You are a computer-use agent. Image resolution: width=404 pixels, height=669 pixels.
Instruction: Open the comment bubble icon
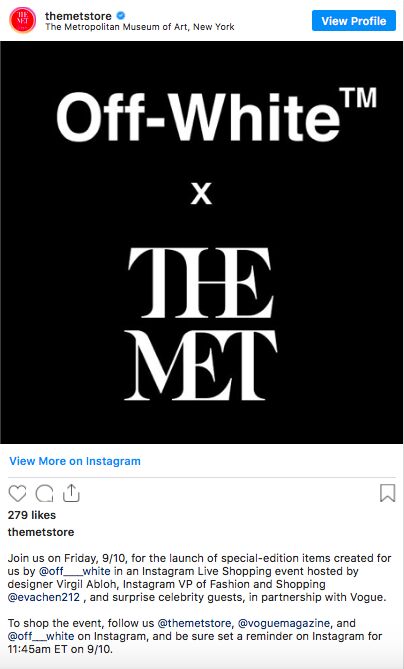click(x=44, y=494)
